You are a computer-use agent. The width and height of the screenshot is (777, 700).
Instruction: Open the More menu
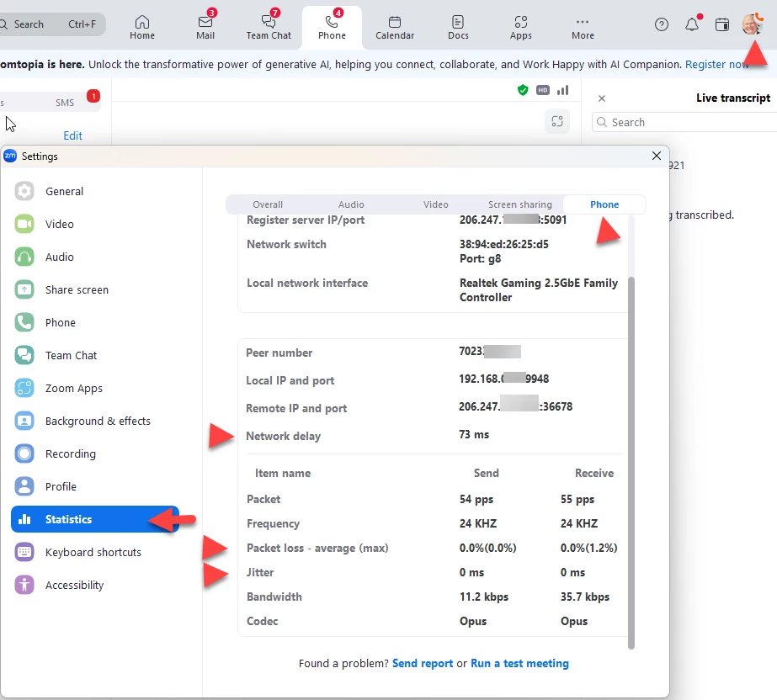[583, 28]
